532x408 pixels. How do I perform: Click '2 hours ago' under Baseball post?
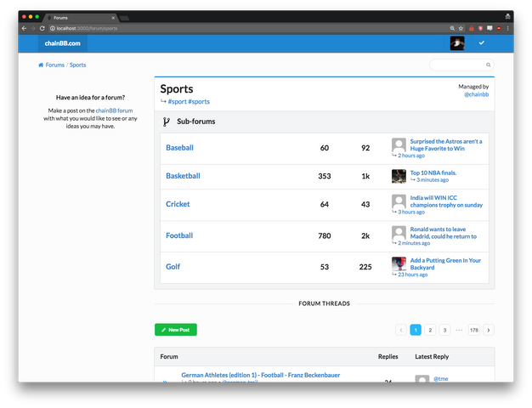(411, 156)
